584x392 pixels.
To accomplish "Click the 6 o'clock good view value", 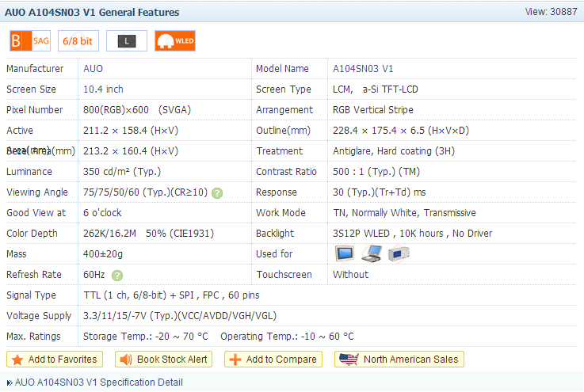I will click(x=102, y=213).
